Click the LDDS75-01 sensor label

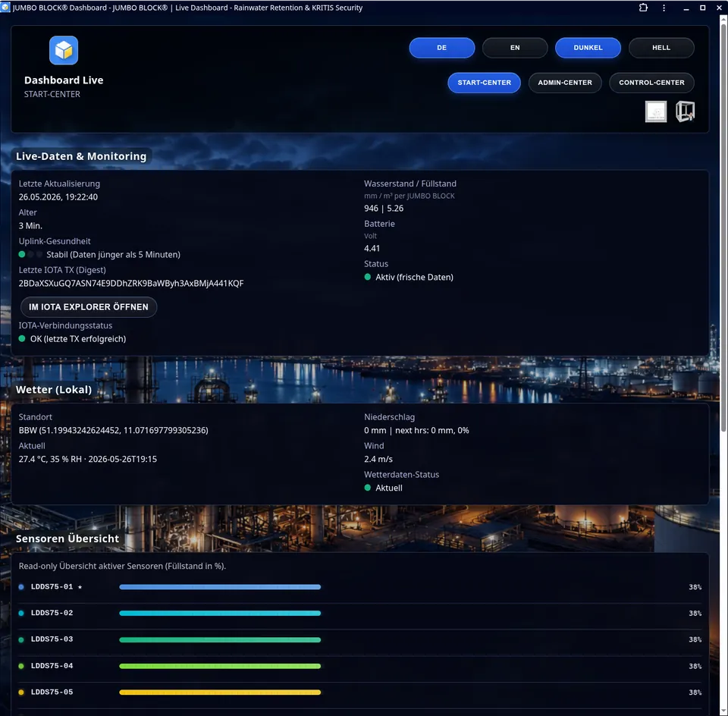pyautogui.click(x=52, y=587)
